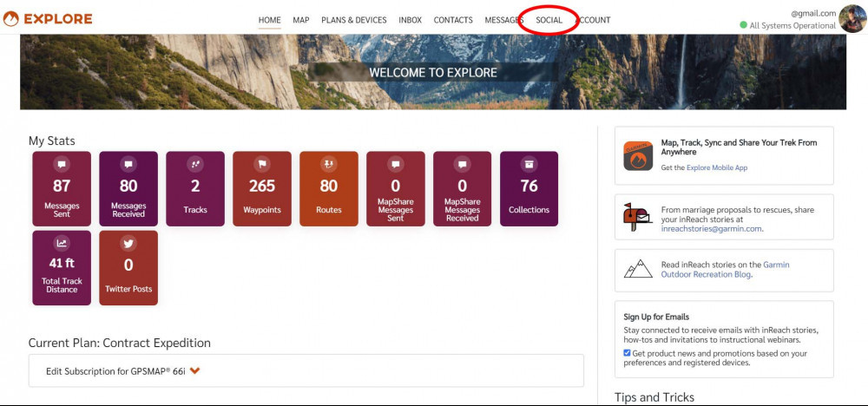868x406 pixels.
Task: Click the green systems status indicator
Action: click(744, 25)
